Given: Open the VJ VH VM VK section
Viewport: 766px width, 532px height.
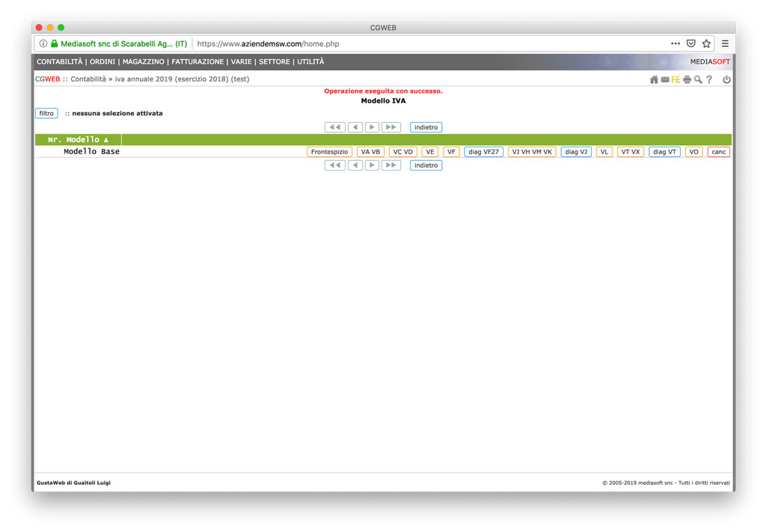Looking at the screenshot, I should [532, 152].
